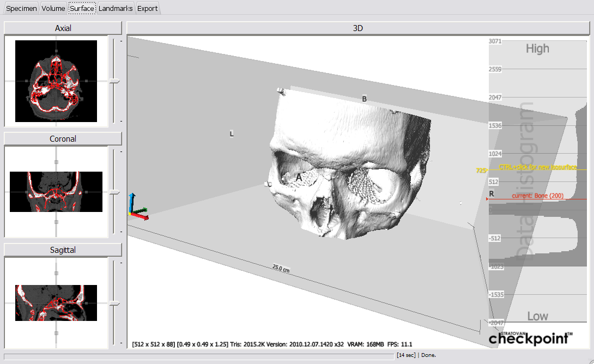Click the red Bone isosurface arrow marker
594x364 pixels.
click(488, 199)
